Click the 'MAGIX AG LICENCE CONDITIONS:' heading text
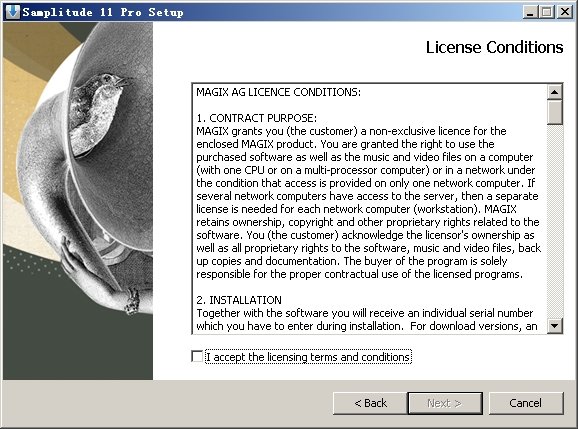 click(278, 92)
